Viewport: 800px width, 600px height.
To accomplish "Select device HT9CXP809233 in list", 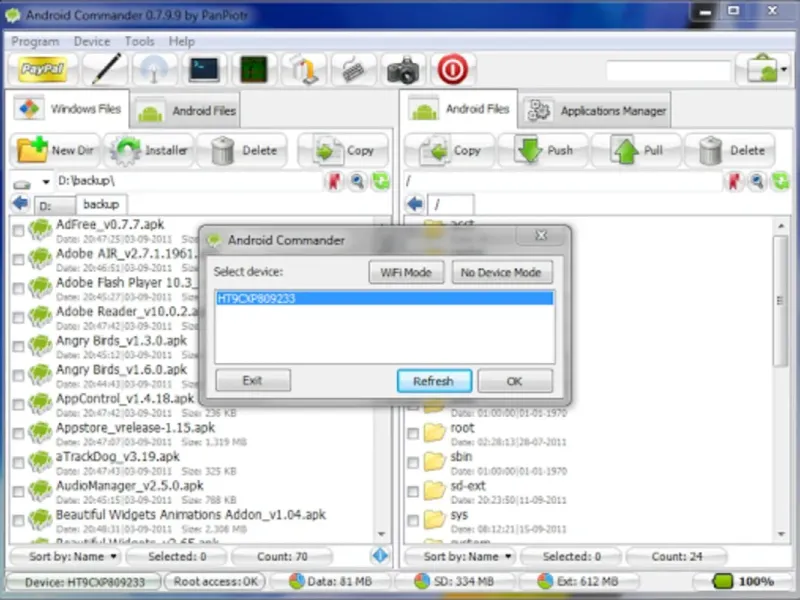I will pos(385,298).
